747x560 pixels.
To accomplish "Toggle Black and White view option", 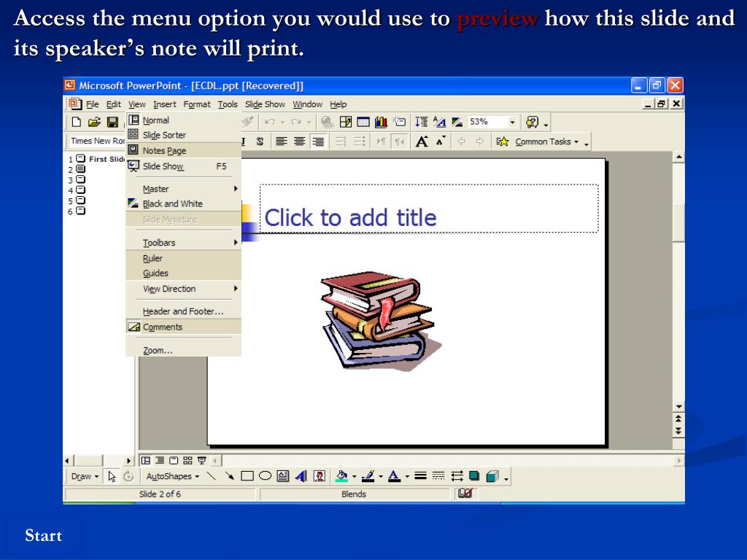I will click(183, 204).
